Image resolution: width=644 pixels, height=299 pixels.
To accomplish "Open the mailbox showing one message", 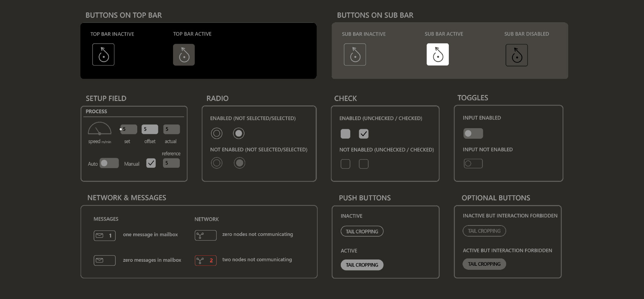I will (x=105, y=236).
